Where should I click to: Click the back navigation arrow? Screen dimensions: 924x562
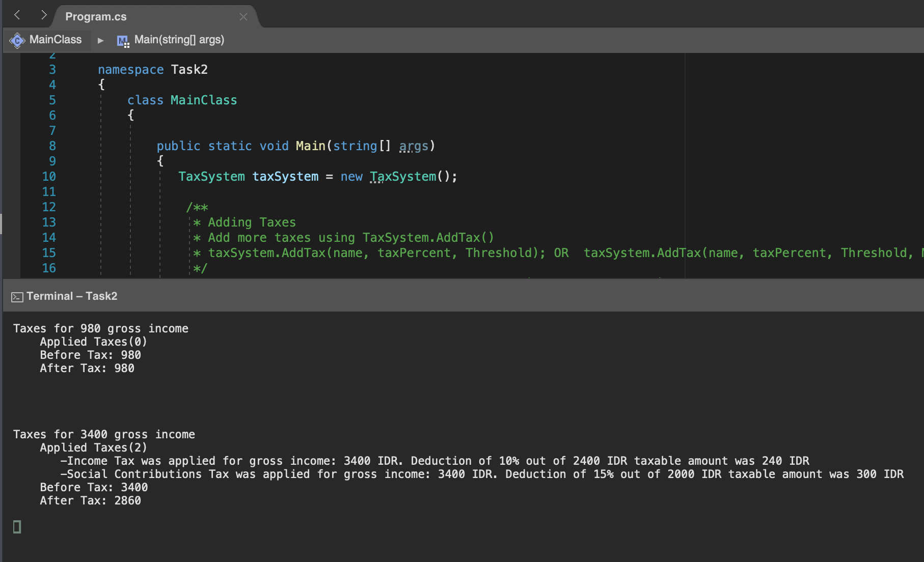[x=17, y=15]
